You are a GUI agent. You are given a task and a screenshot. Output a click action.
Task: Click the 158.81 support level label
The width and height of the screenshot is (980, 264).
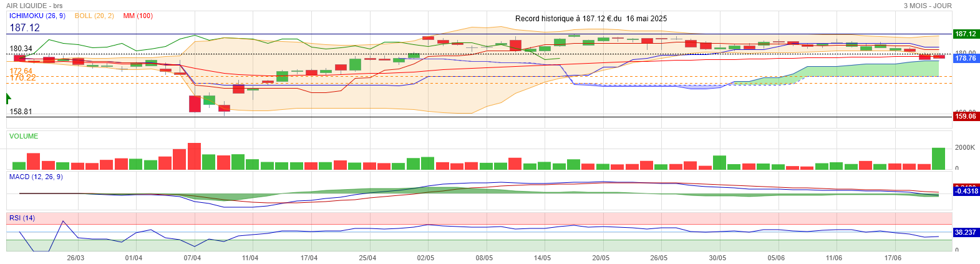[x=21, y=112]
